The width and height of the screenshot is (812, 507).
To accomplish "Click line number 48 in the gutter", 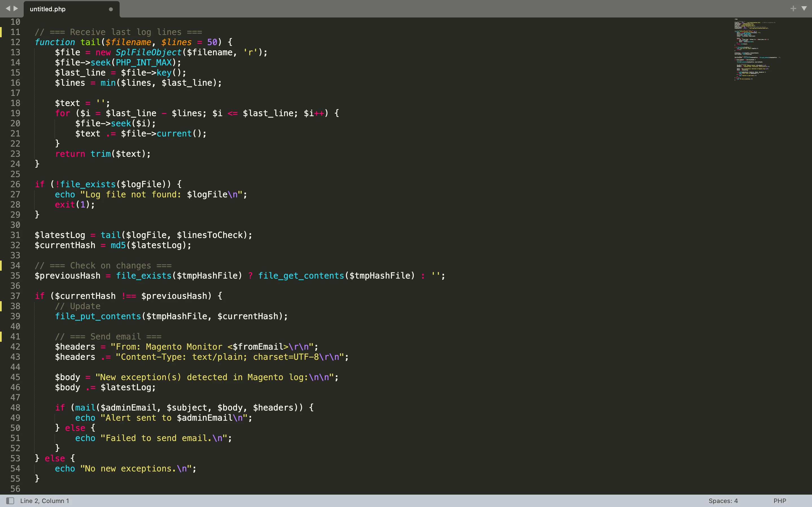I will pyautogui.click(x=16, y=407).
